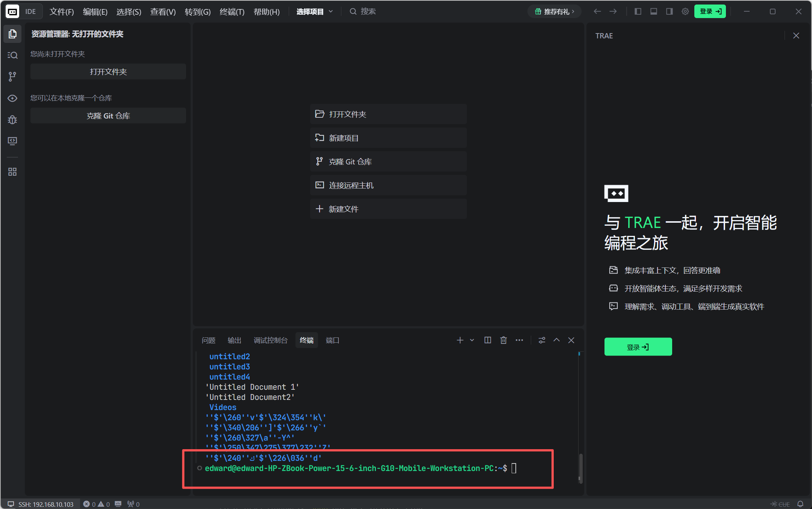812x509 pixels.
Task: Open the new terminal profile dropdown arrow
Action: (x=472, y=340)
